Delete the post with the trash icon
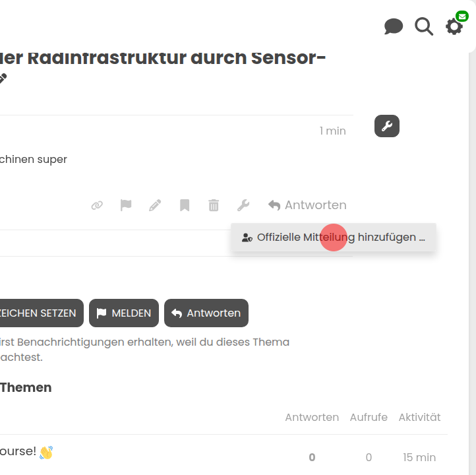Screen dimensions: 476x475 (214, 205)
